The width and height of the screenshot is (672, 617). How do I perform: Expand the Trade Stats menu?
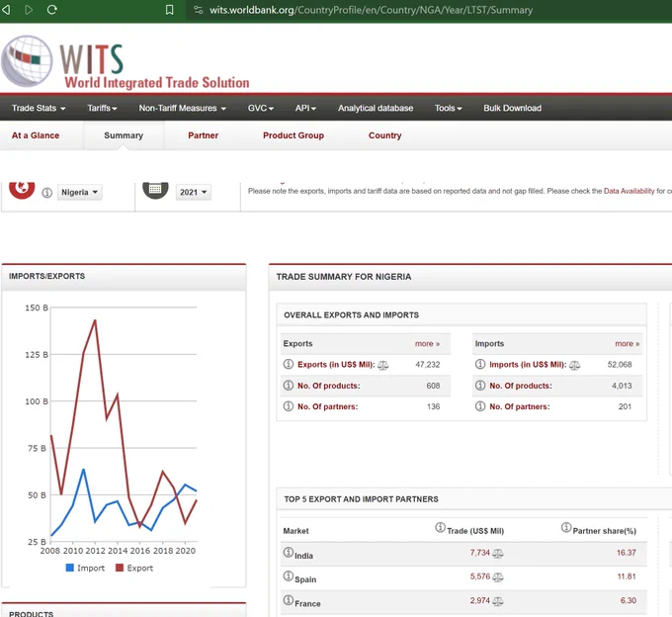39,108
